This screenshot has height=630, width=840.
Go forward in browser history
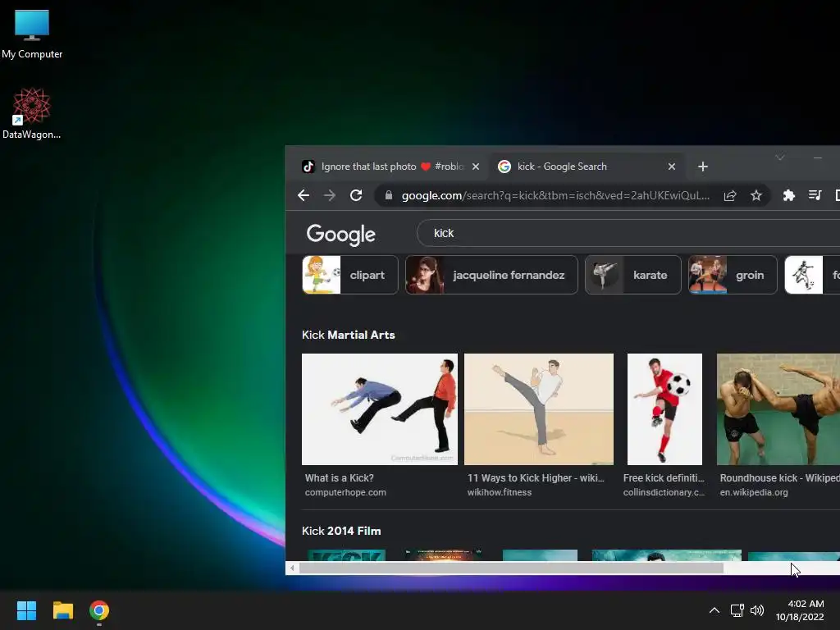(x=330, y=195)
